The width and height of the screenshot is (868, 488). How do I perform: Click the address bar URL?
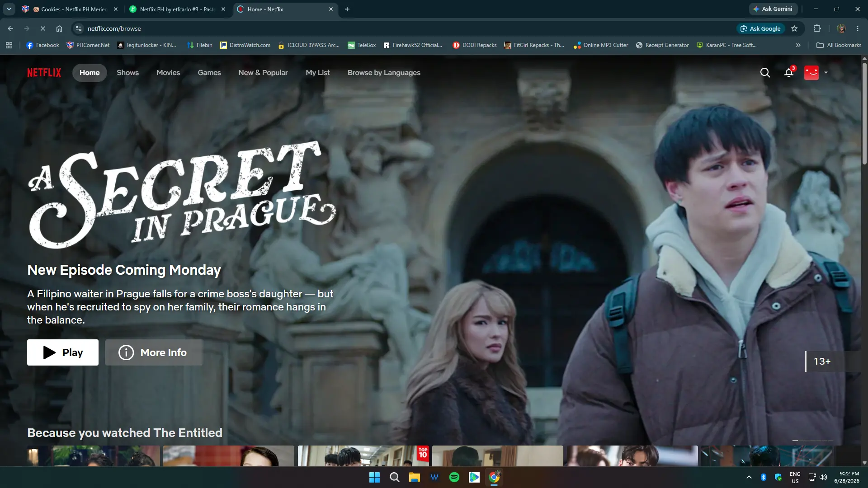coord(114,28)
